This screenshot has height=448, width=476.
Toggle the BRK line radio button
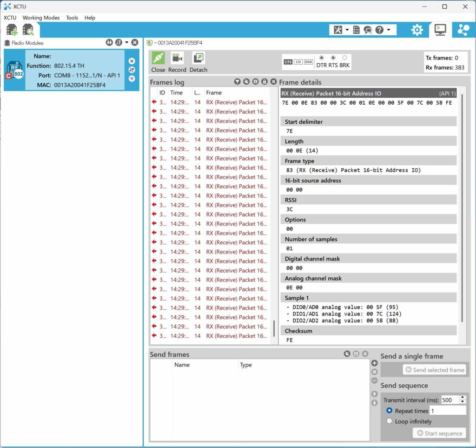[344, 58]
